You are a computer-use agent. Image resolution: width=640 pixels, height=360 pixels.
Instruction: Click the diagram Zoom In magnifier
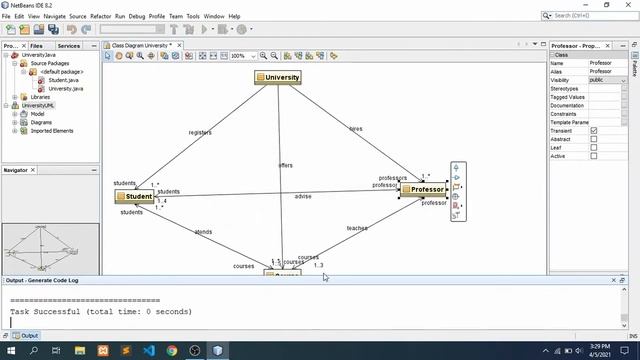click(x=264, y=56)
